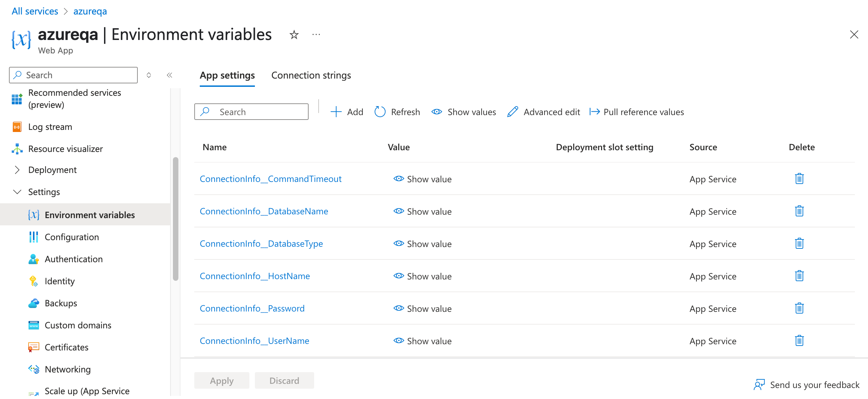Collapse the Settings section

coord(17,192)
